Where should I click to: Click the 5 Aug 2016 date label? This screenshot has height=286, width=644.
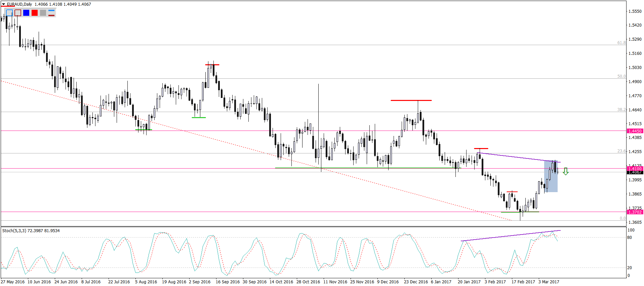pyautogui.click(x=146, y=282)
